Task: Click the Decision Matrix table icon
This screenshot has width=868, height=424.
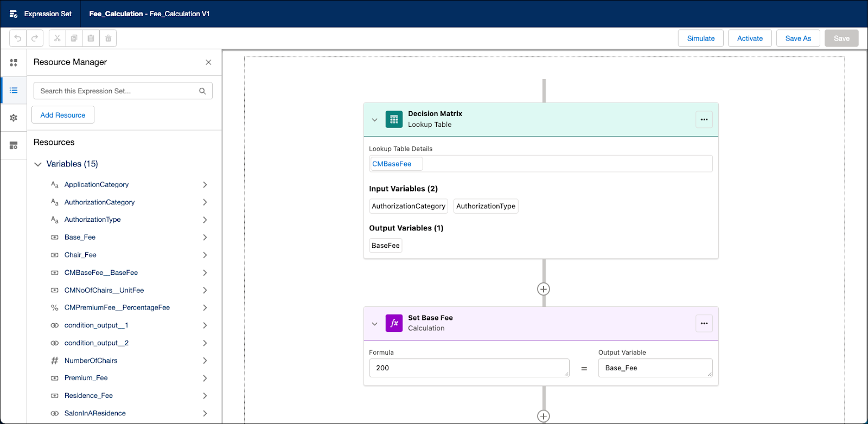Action: click(394, 119)
